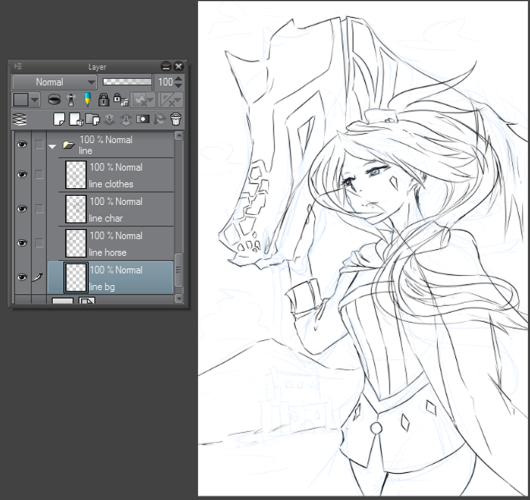Open the mask enable dropdown arrow
This screenshot has height=500, width=530.
point(151,100)
